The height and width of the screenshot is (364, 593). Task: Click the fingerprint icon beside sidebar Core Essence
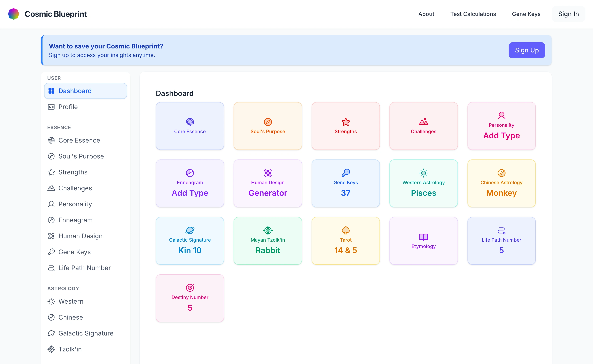51,140
